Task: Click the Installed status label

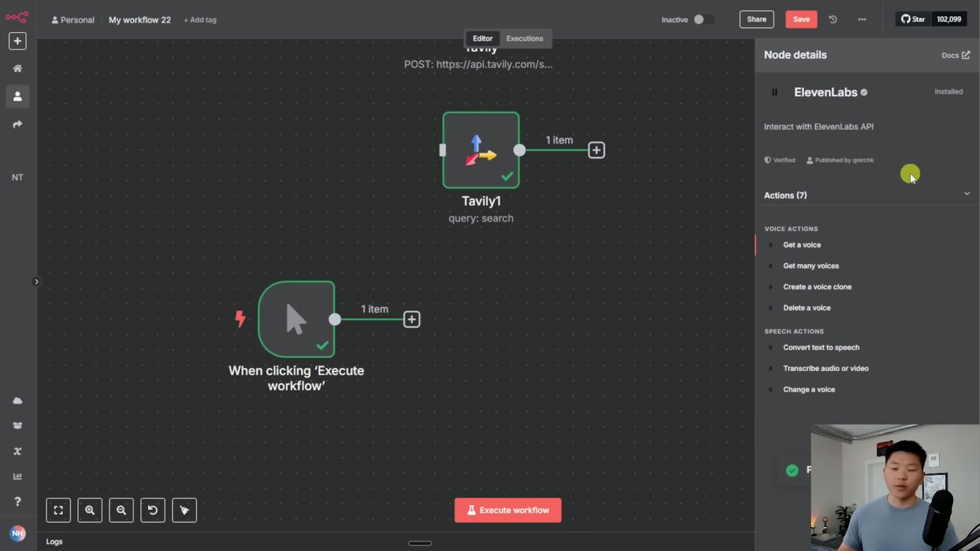Action: [x=949, y=92]
